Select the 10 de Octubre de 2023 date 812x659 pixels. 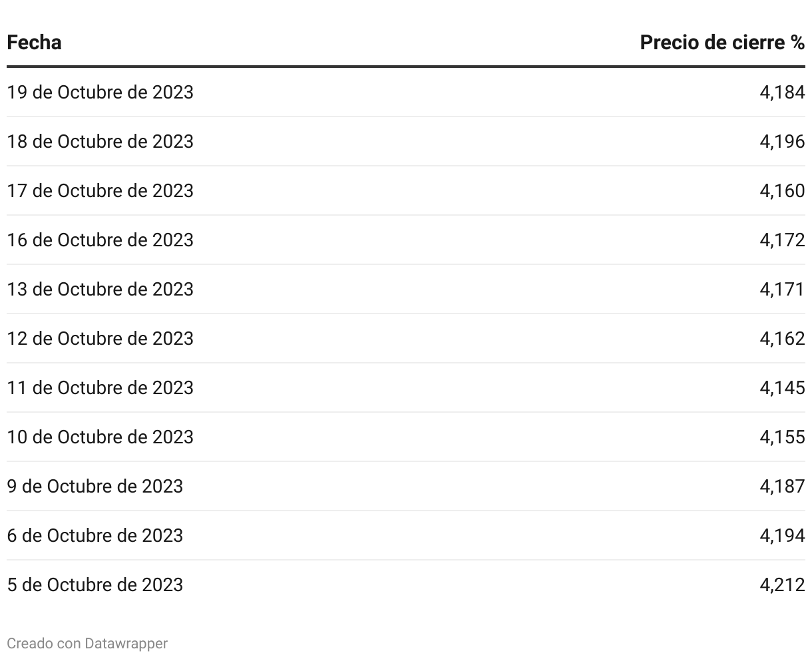pyautogui.click(x=100, y=437)
